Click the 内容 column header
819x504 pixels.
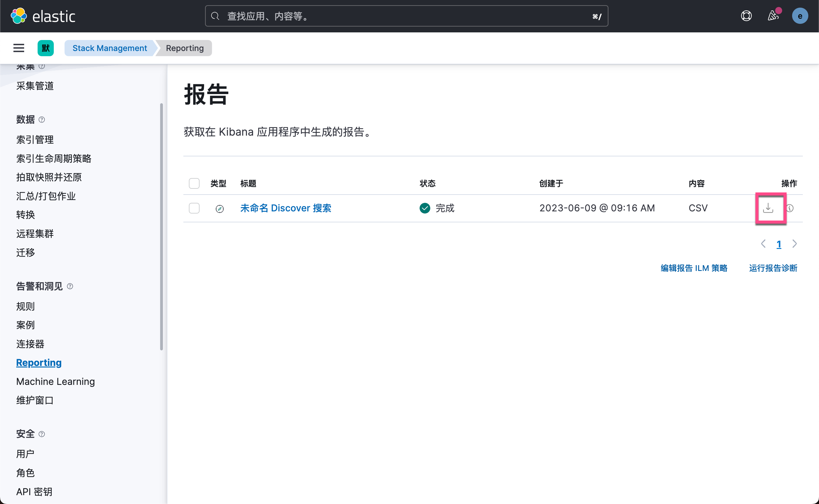point(697,183)
